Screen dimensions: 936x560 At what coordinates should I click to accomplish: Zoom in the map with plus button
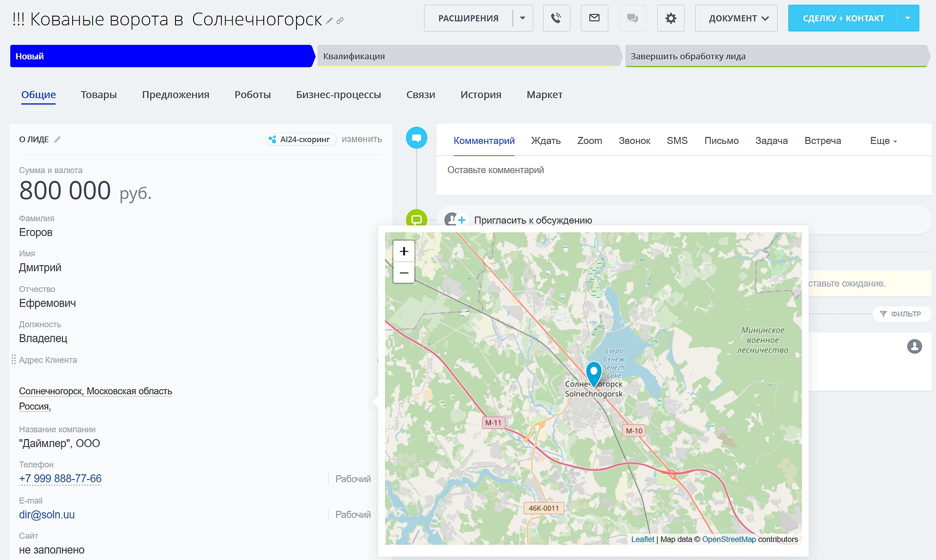point(404,251)
